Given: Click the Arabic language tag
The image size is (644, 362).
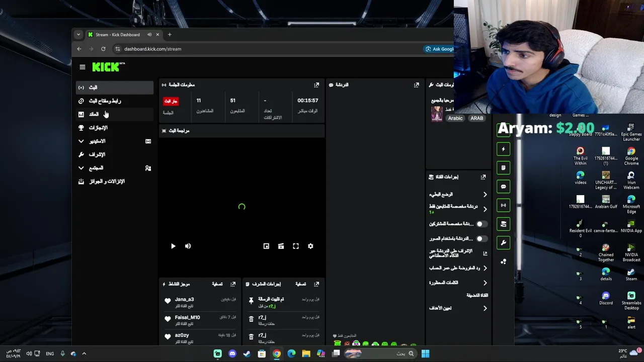Looking at the screenshot, I should [x=455, y=118].
